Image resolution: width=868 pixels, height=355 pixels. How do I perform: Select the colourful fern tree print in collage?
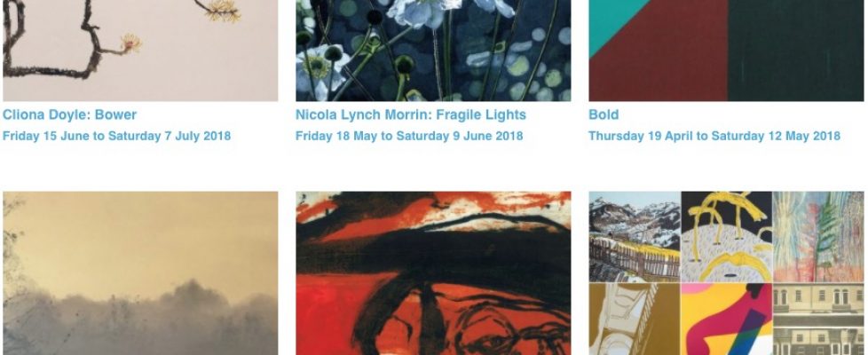818,237
